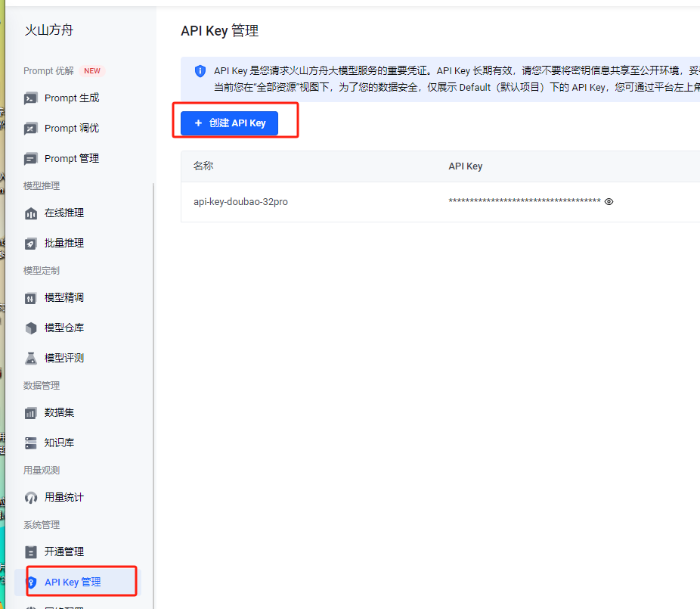The height and width of the screenshot is (609, 700).
Task: Click the Prompt 调优 icon
Action: [31, 129]
